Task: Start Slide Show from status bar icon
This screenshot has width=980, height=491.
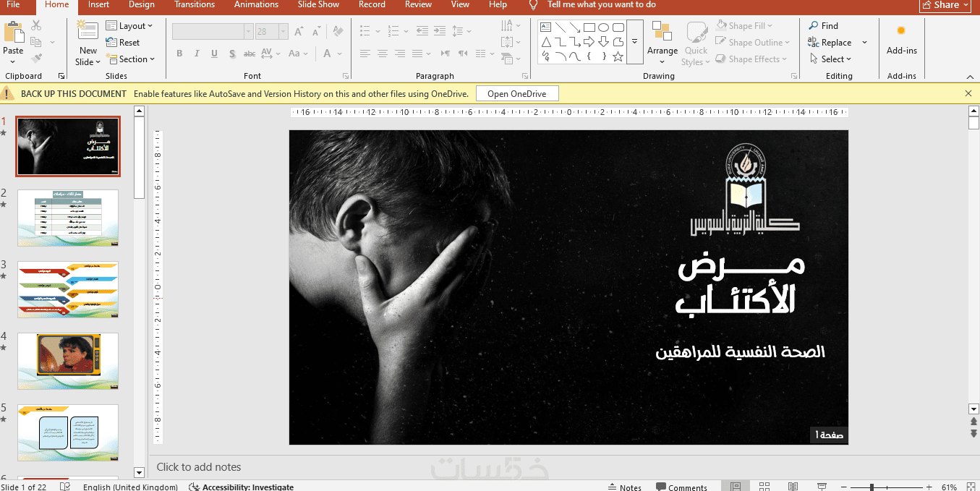Action: [822, 487]
